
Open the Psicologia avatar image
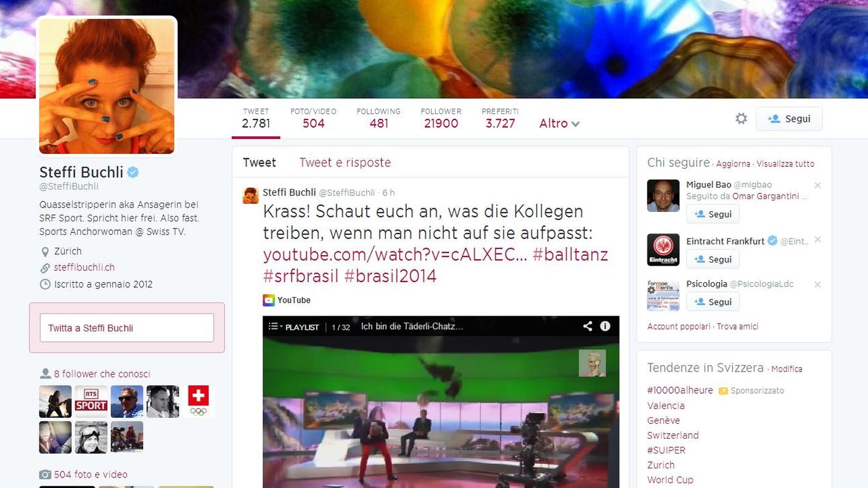click(x=663, y=295)
